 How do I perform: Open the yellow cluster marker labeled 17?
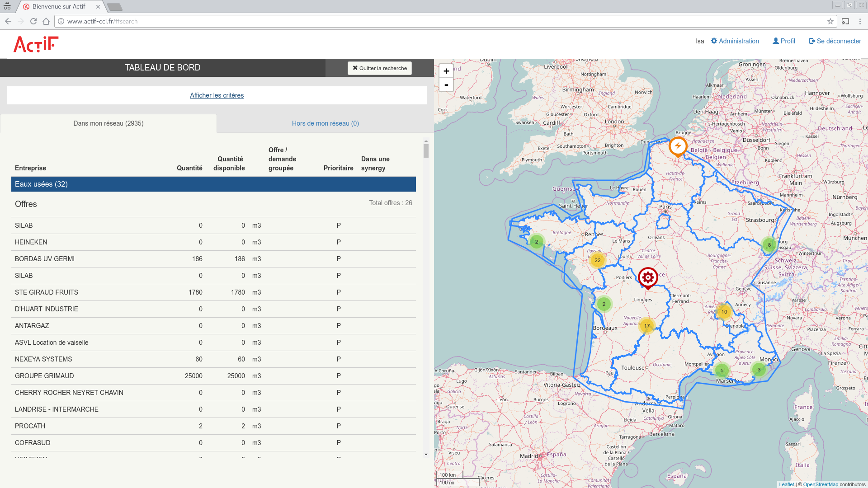point(647,326)
